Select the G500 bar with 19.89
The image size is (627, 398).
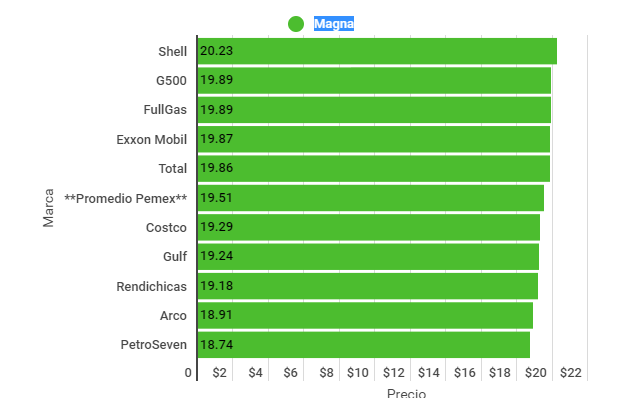(x=374, y=80)
